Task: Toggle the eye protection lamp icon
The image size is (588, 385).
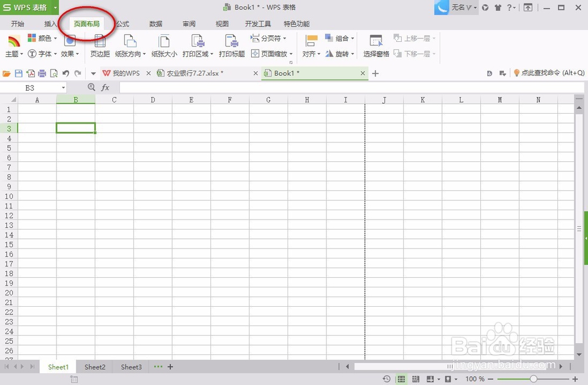Action: tap(447, 379)
